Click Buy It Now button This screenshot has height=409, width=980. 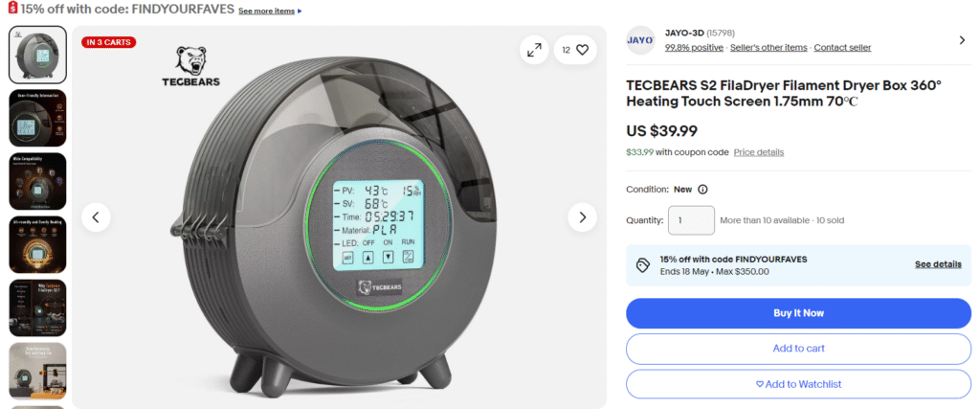(x=799, y=313)
